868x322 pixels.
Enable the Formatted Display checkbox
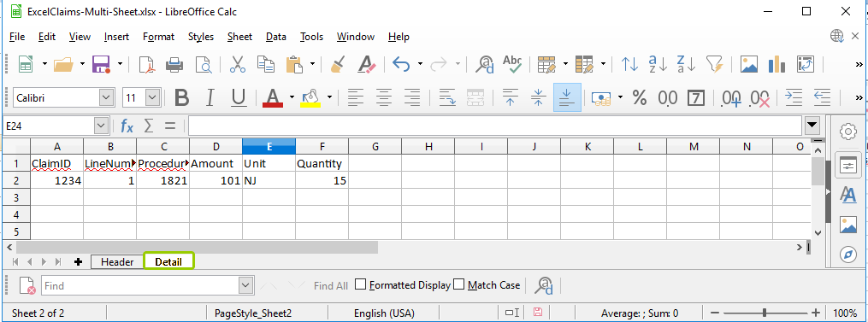coord(360,284)
